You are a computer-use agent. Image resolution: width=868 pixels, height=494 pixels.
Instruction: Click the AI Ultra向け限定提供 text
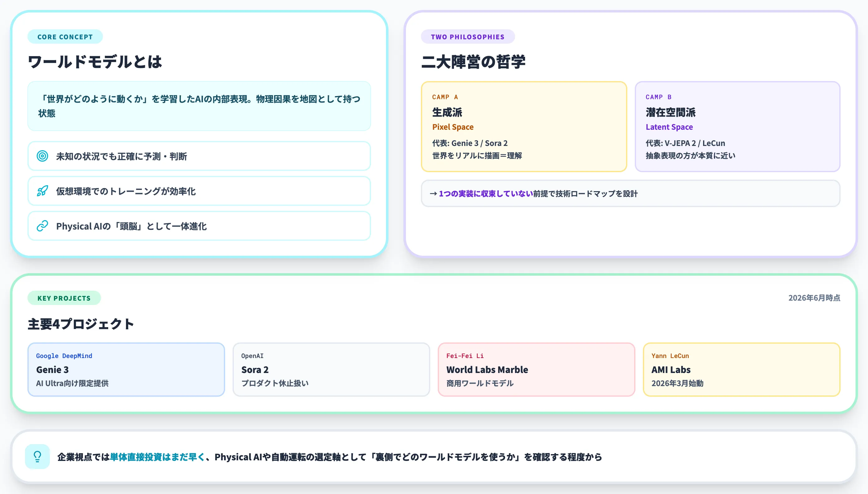tap(72, 383)
